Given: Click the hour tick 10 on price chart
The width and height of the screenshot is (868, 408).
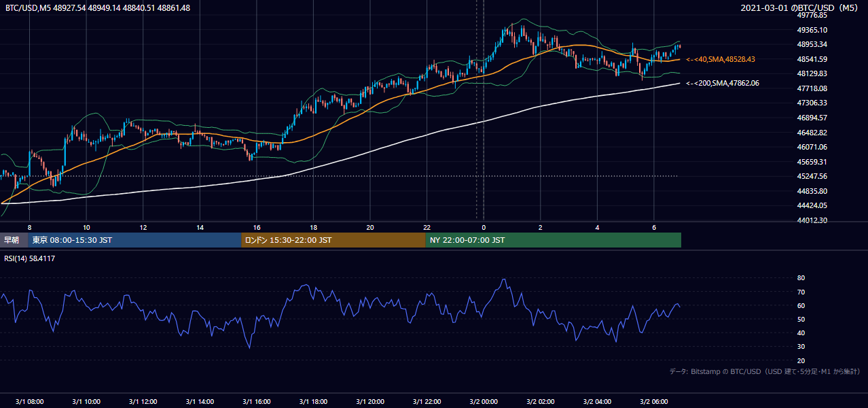Looking at the screenshot, I should (86, 226).
